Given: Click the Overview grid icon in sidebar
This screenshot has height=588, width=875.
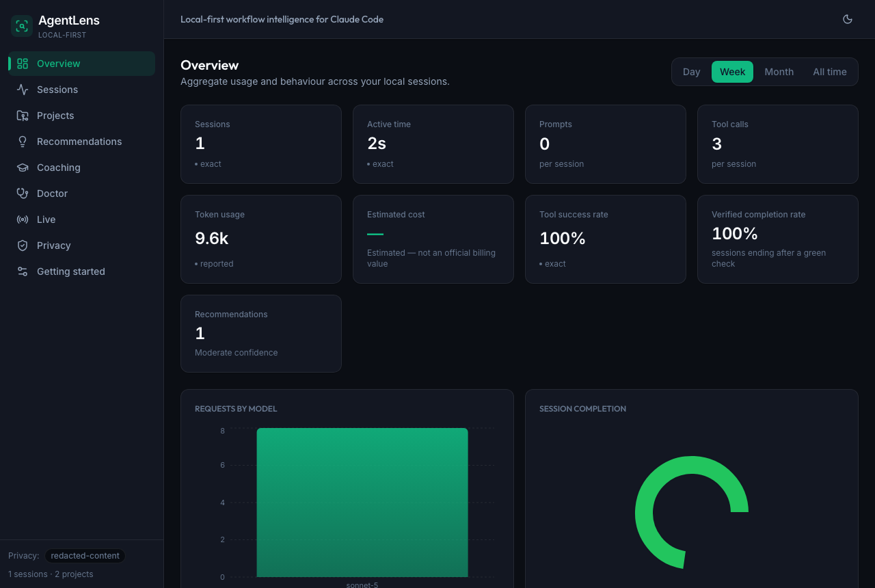Looking at the screenshot, I should pos(23,64).
